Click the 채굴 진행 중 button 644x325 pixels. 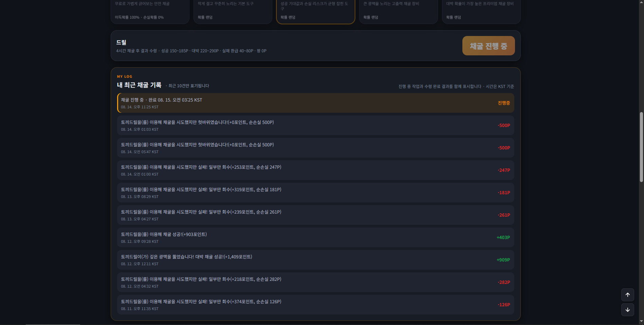[488, 46]
